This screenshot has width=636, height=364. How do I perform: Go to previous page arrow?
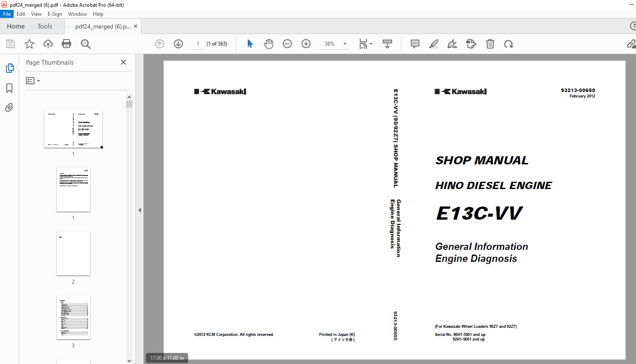point(160,44)
